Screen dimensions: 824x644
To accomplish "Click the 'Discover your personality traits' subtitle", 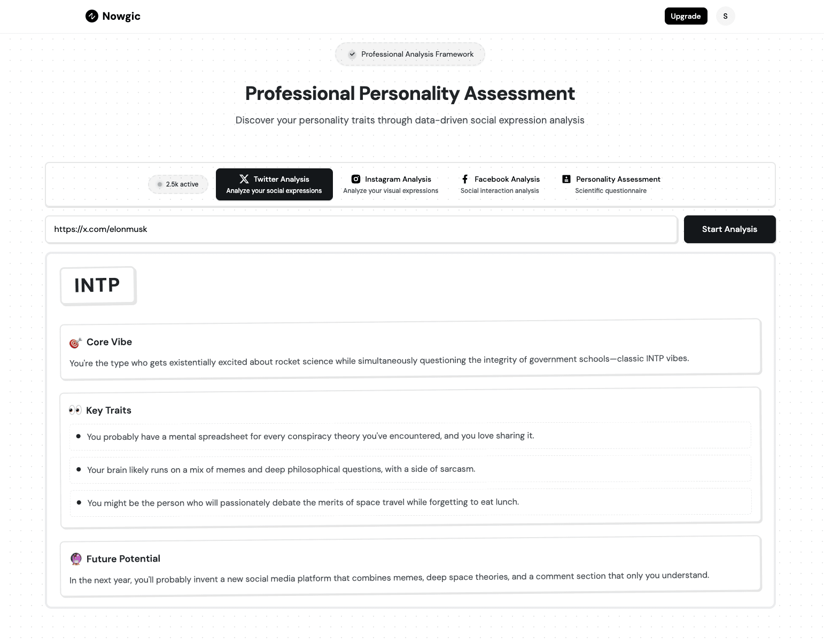I will coord(410,120).
